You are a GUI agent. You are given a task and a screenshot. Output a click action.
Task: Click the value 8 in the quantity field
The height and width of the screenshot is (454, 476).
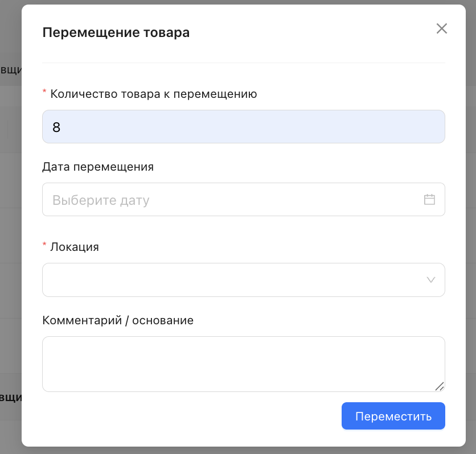[x=56, y=127]
